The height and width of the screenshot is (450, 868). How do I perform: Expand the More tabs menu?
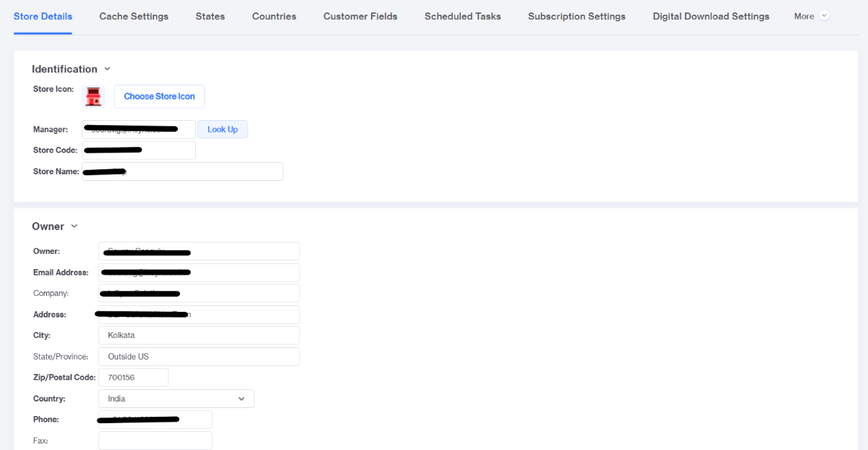[810, 16]
